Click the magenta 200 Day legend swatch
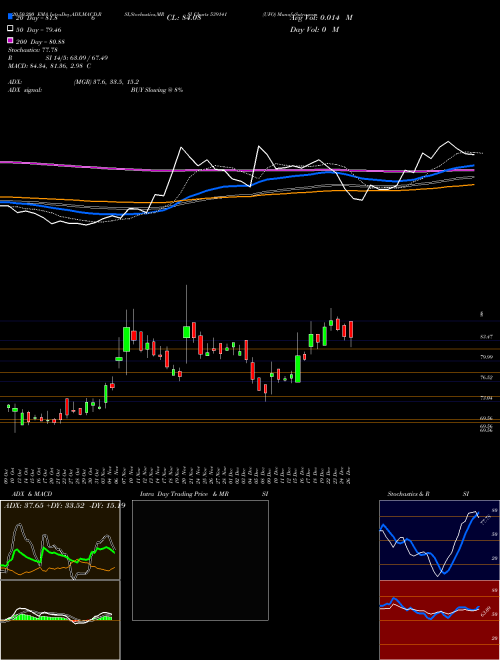 (10, 40)
